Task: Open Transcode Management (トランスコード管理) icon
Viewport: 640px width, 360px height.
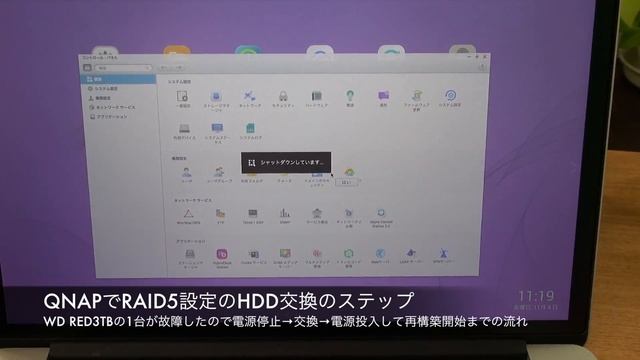Action: (348, 253)
